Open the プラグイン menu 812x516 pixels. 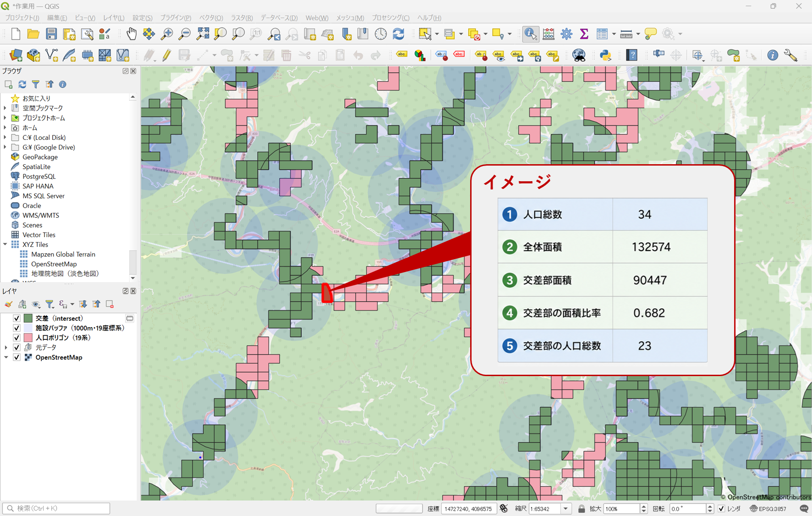(x=176, y=18)
